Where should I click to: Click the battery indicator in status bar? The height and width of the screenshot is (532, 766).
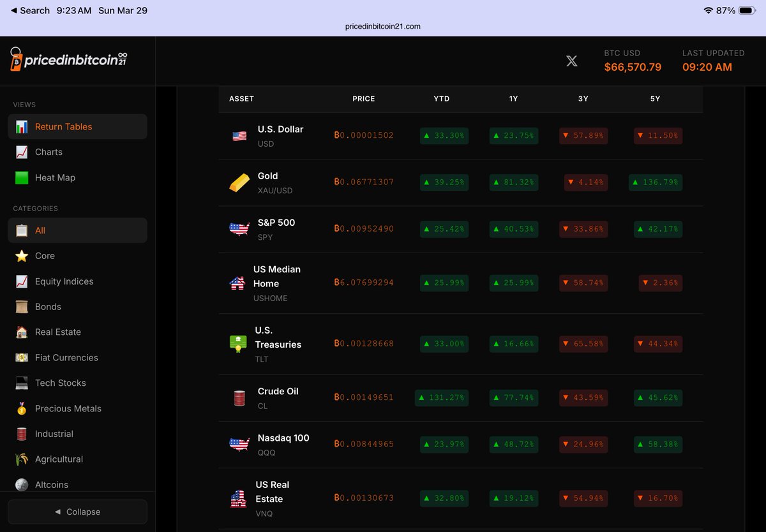pyautogui.click(x=746, y=11)
